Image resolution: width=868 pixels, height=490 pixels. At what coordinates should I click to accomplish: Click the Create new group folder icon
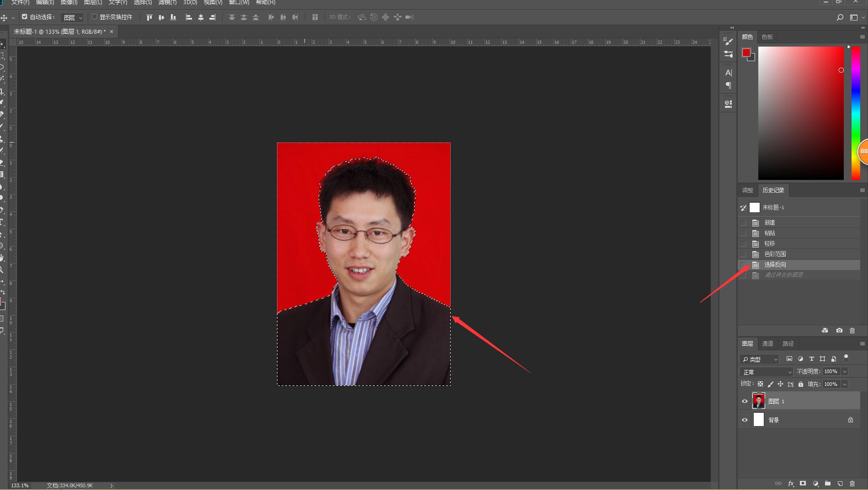click(x=827, y=484)
